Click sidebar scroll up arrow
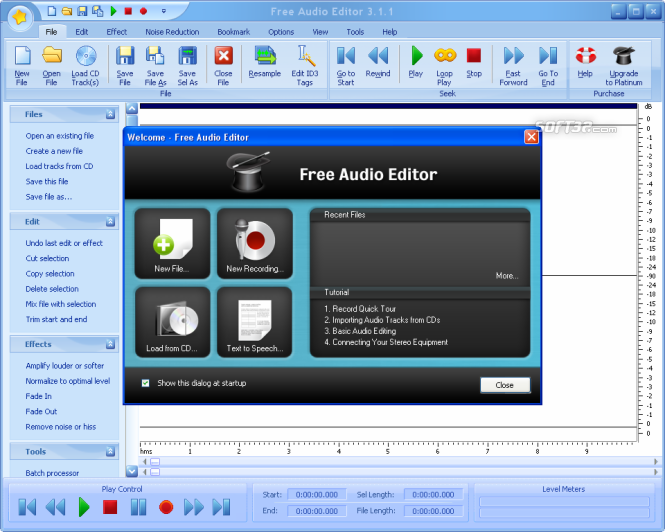Image resolution: width=665 pixels, height=532 pixels. click(132, 109)
